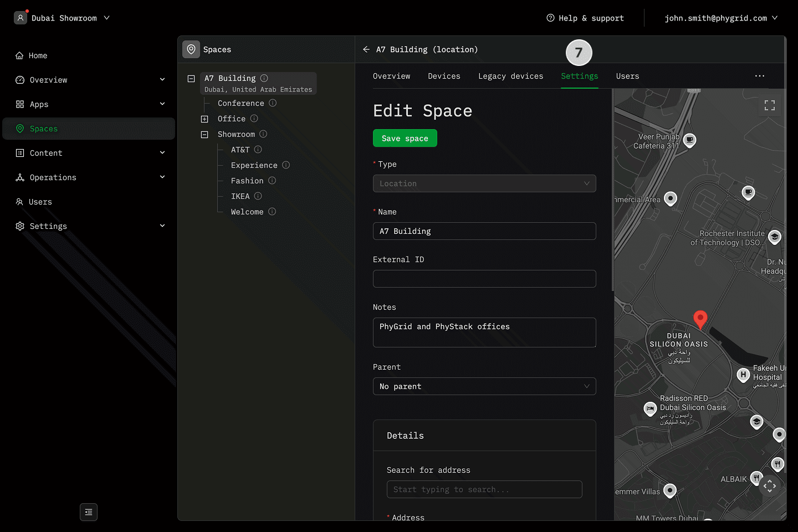Click the info icon next to IKEA
Image resolution: width=798 pixels, height=532 pixels.
[x=258, y=196]
